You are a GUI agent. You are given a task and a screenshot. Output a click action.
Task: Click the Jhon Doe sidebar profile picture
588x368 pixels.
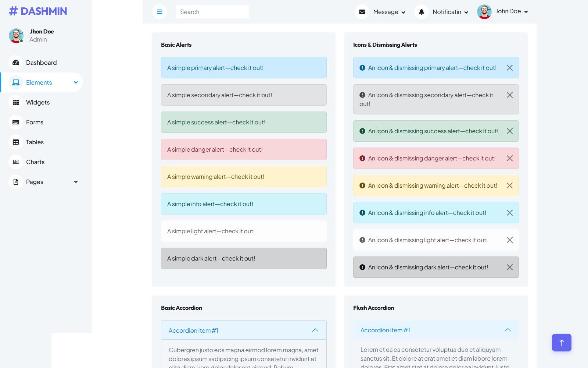[x=16, y=36]
